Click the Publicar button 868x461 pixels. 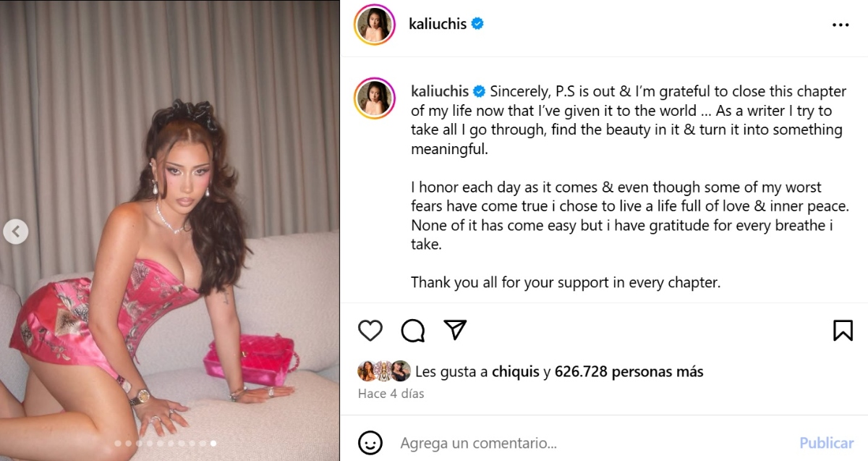point(826,442)
